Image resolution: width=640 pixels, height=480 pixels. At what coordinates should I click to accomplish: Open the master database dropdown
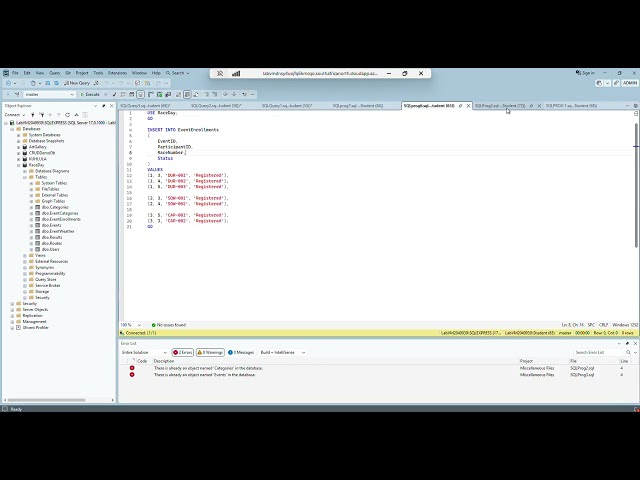(49, 94)
